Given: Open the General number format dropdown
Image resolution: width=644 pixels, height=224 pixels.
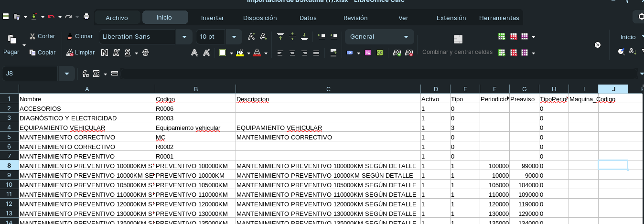Looking at the screenshot, I should (406, 37).
